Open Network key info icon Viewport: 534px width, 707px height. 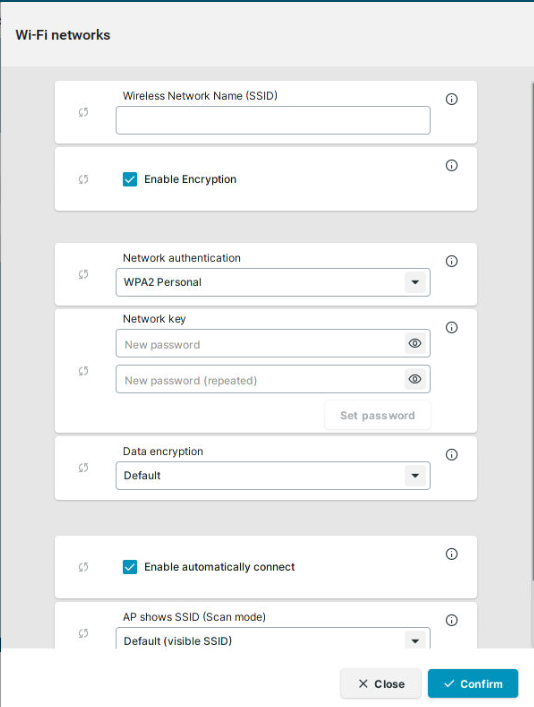click(451, 327)
